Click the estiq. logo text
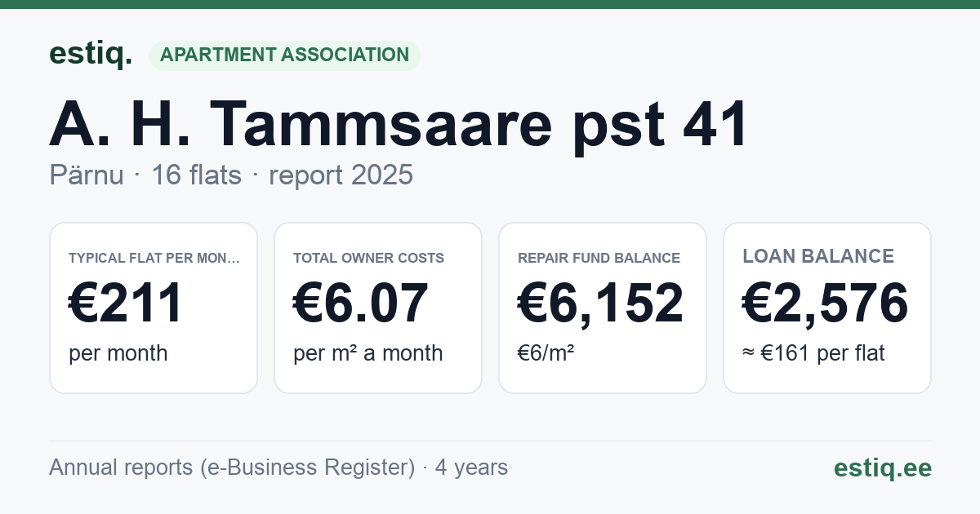This screenshot has height=514, width=980. [90, 54]
